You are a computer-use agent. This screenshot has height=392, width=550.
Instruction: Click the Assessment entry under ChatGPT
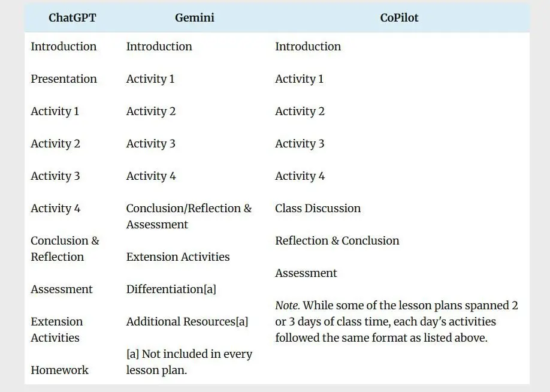62,289
